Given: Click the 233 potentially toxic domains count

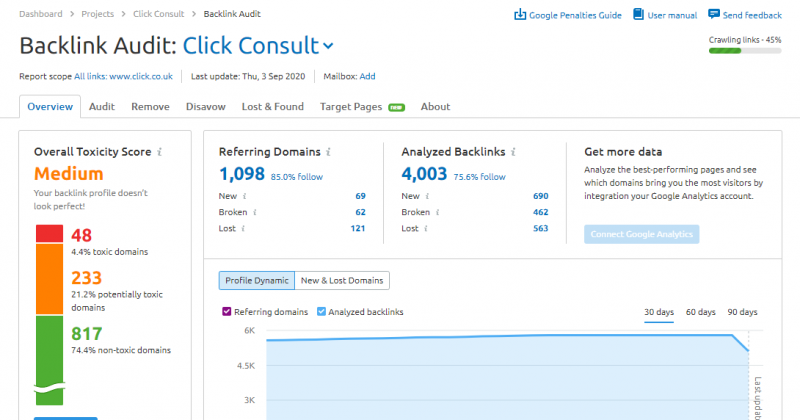Looking at the screenshot, I should [86, 278].
